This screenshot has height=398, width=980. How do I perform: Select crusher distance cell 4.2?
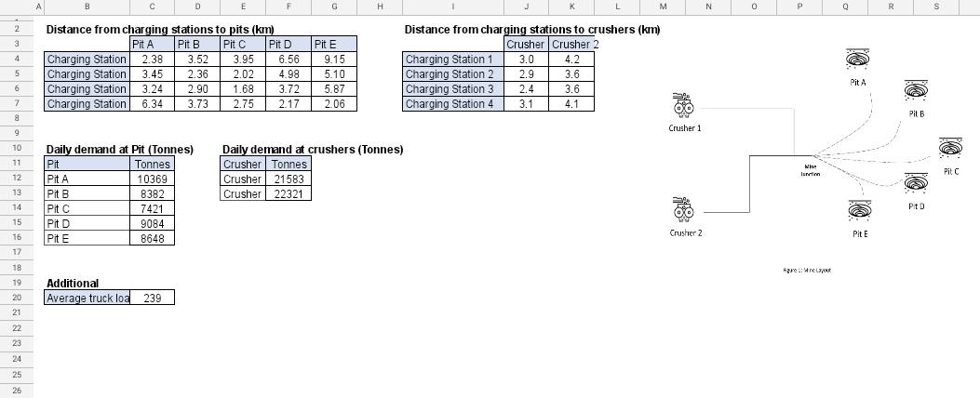click(x=571, y=60)
